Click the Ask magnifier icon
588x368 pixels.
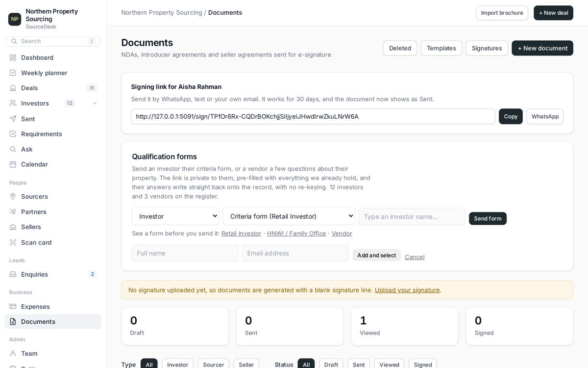point(13,149)
